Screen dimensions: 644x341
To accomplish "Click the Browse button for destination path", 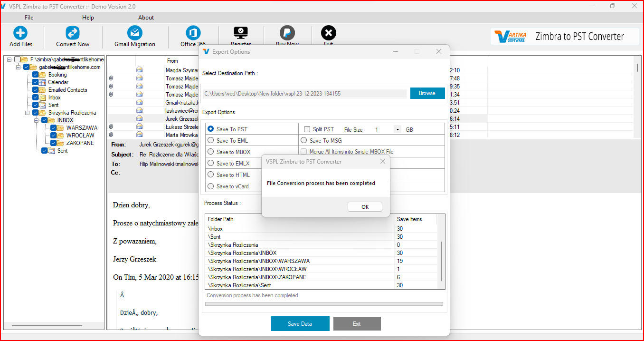I will (427, 93).
